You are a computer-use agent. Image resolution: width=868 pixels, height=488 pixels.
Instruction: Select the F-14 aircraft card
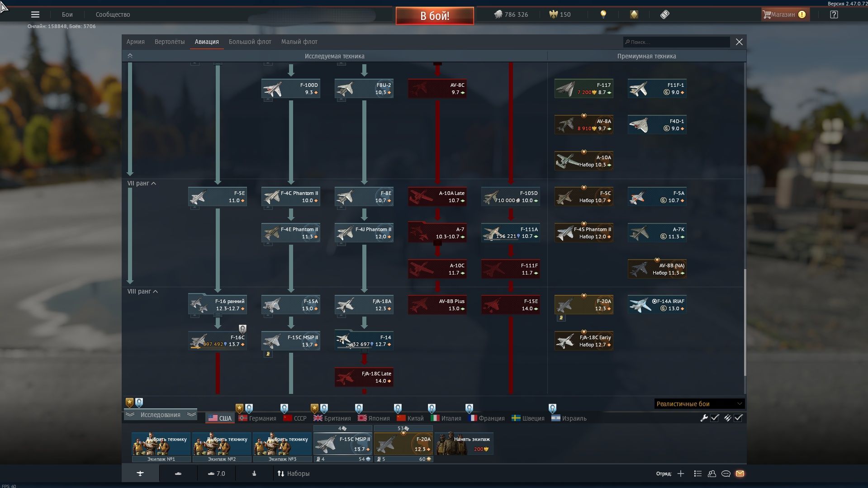[364, 341]
